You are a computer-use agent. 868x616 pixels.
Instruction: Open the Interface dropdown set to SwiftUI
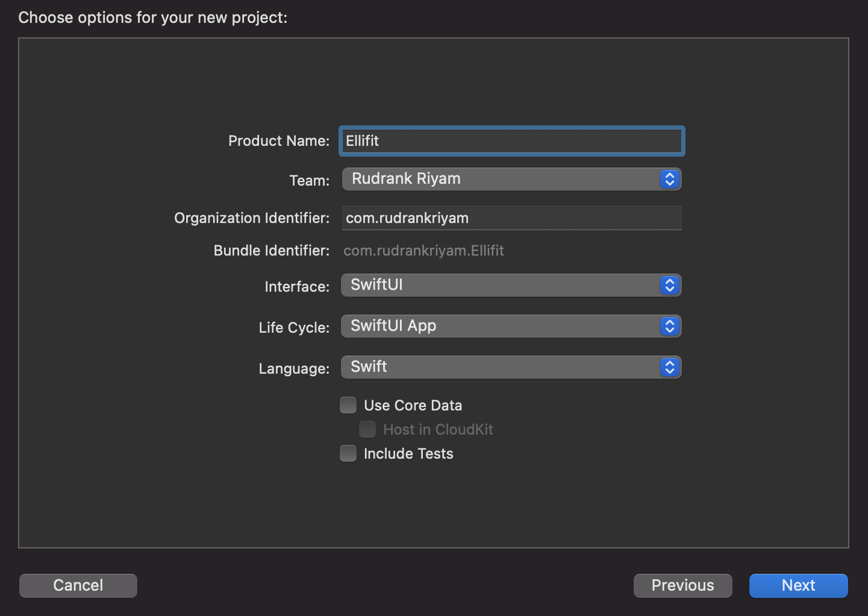pos(511,285)
